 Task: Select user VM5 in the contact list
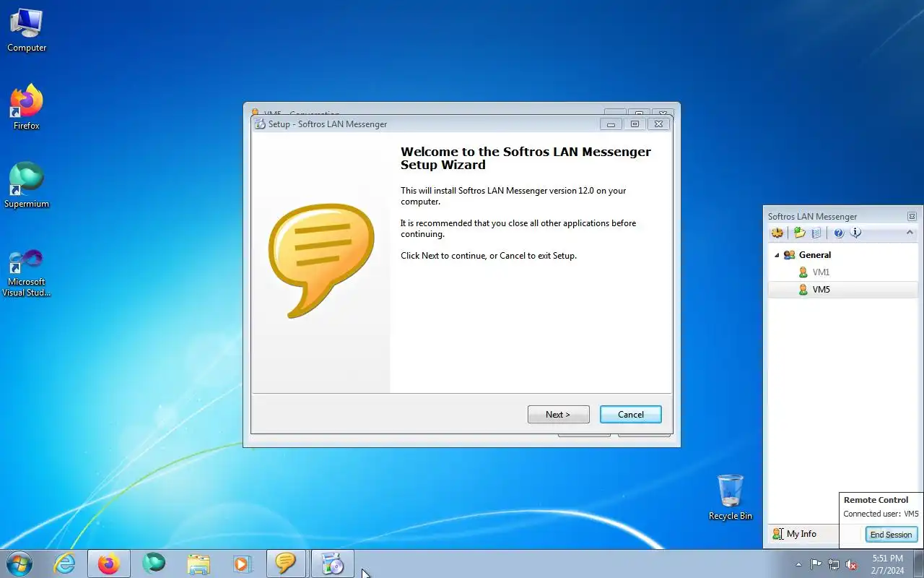click(x=843, y=290)
